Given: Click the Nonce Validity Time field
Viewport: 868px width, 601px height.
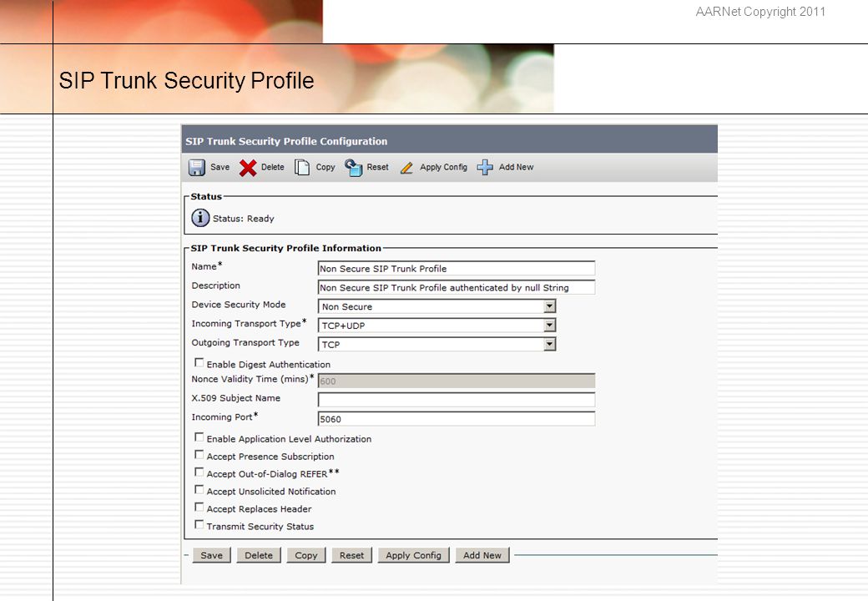Looking at the screenshot, I should click(457, 381).
